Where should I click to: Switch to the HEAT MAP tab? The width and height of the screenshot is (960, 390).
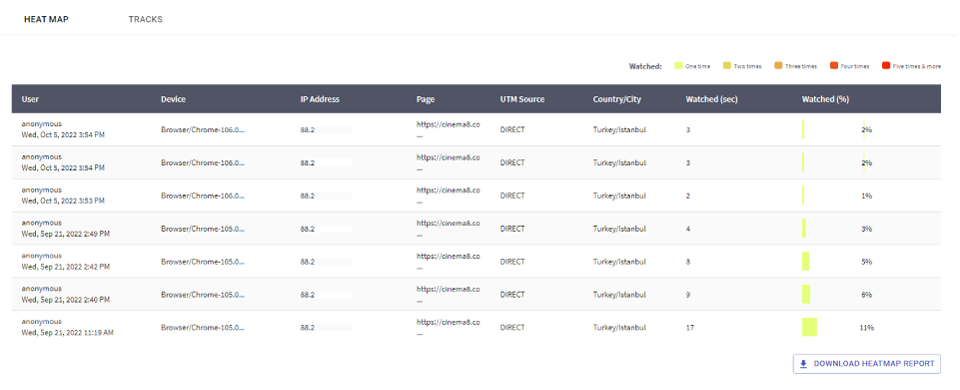coord(46,19)
